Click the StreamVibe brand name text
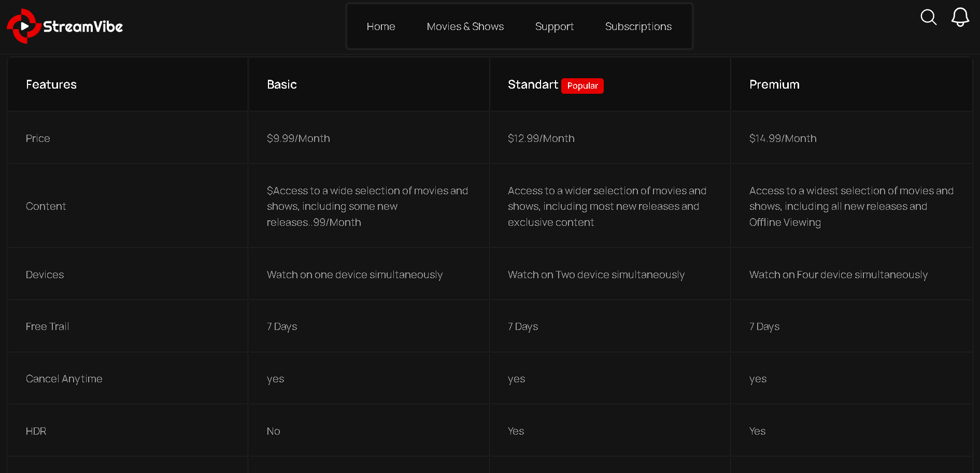Viewport: 980px width, 473px height. tap(83, 27)
